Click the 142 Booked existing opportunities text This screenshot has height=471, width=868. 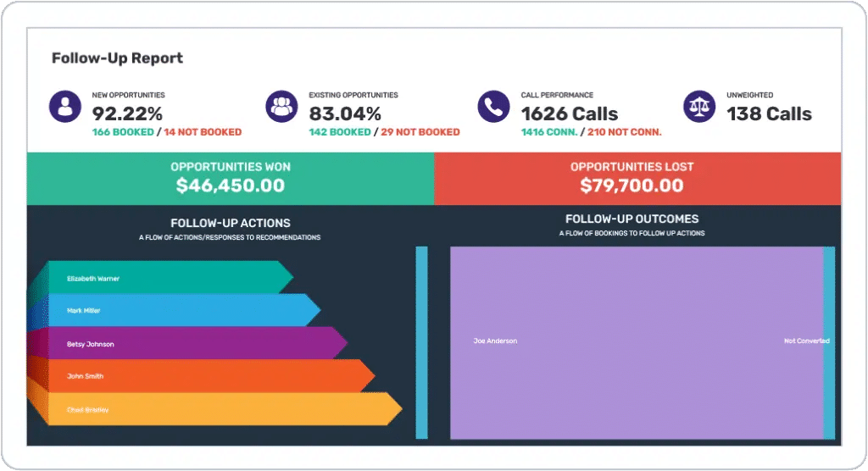(x=340, y=132)
